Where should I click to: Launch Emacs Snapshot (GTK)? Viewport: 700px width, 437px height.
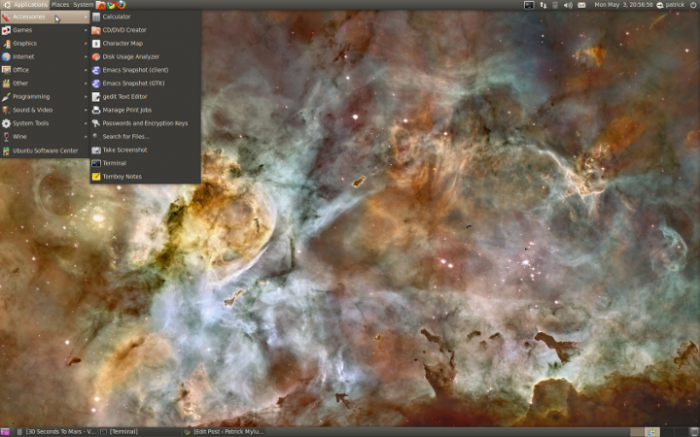pyautogui.click(x=145, y=83)
